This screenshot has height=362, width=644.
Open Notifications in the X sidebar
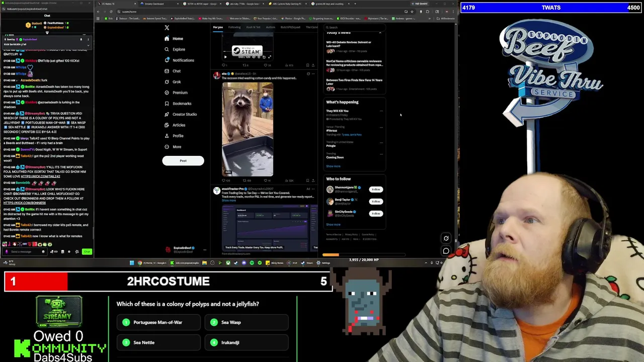click(179, 60)
